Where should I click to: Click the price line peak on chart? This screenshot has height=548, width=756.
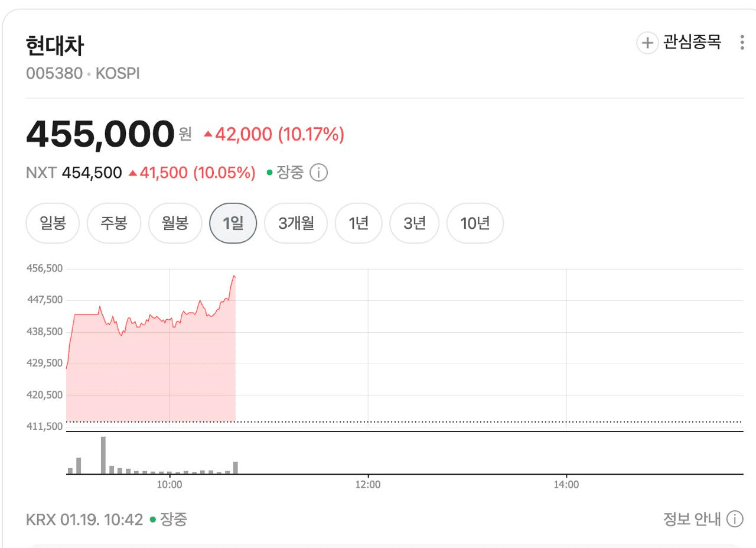pos(234,275)
